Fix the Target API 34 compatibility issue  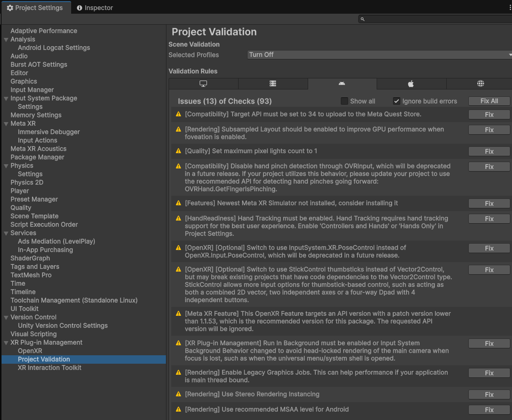click(x=489, y=115)
